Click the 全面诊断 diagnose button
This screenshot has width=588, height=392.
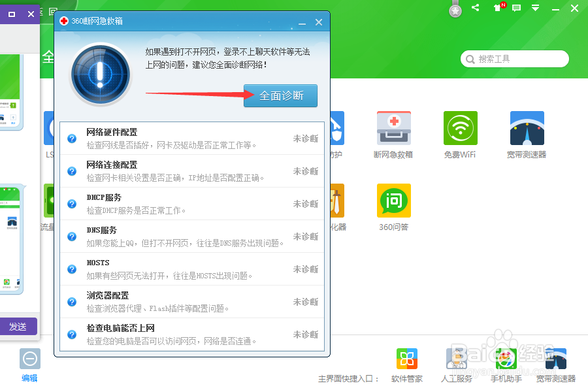point(280,95)
